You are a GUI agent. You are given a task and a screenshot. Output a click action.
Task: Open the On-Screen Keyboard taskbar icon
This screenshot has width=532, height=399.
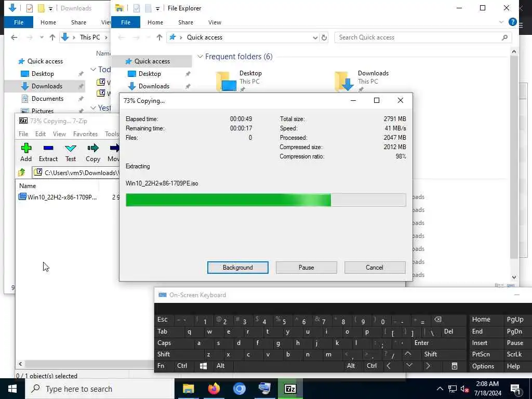(264, 389)
